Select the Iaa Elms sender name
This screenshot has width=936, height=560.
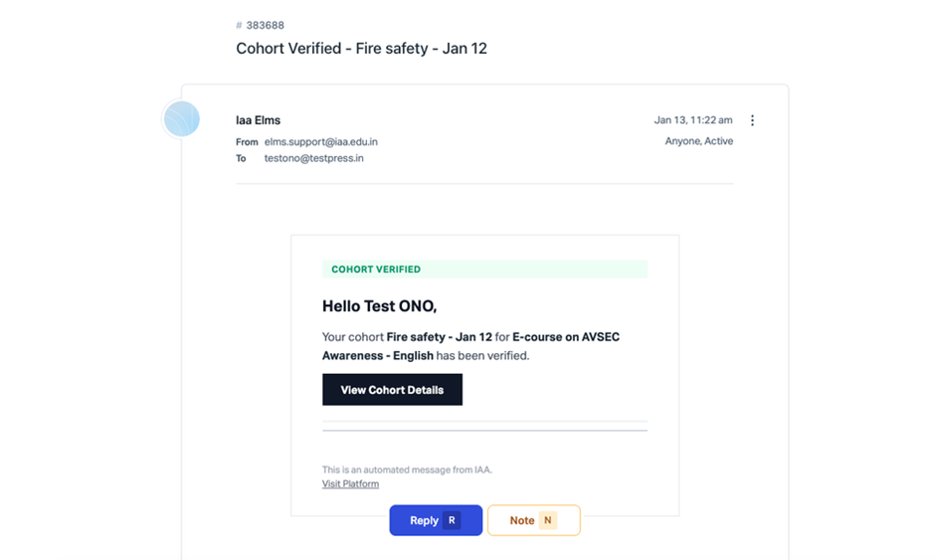coord(258,120)
